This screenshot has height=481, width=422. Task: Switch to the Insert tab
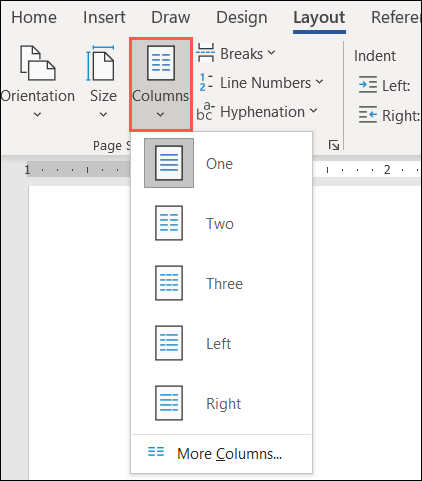point(104,17)
